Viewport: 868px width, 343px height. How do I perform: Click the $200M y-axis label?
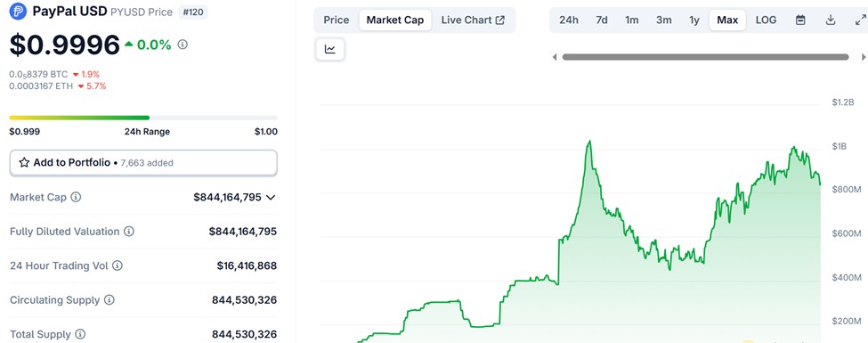(x=847, y=321)
